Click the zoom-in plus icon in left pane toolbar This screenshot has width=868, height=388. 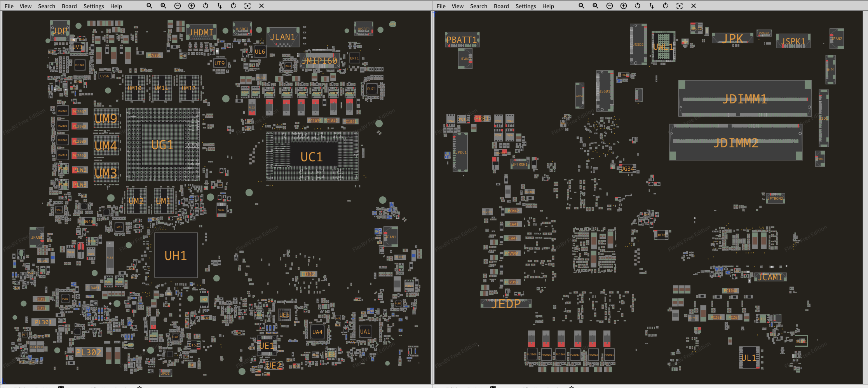click(x=192, y=6)
